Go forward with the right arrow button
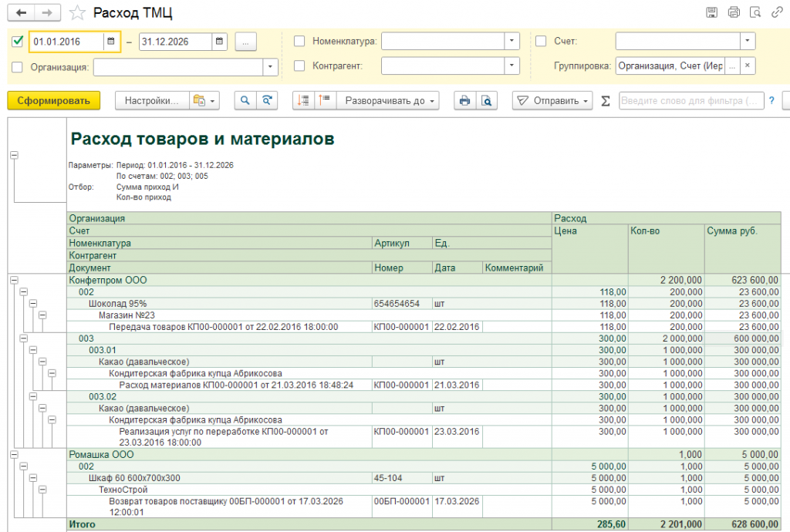 [x=47, y=12]
